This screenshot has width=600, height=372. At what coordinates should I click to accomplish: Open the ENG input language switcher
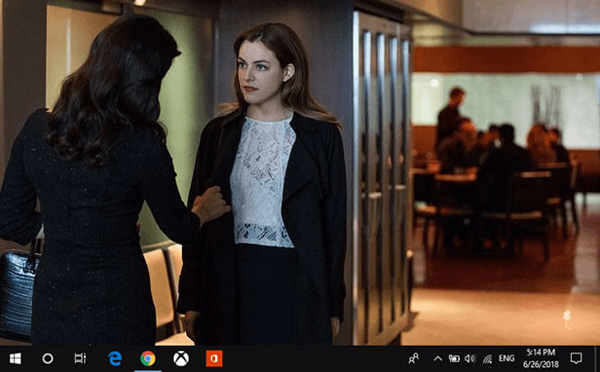[x=506, y=359]
